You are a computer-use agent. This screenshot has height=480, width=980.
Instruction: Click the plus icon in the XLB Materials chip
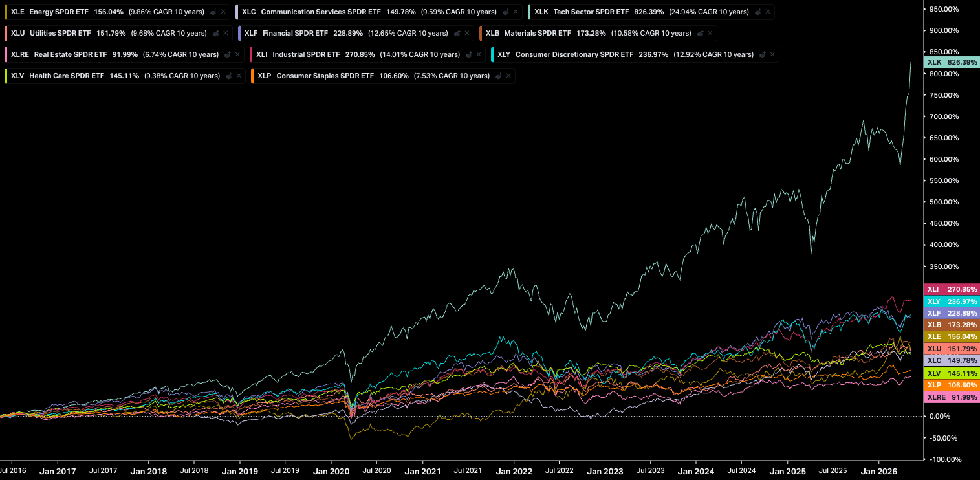pyautogui.click(x=701, y=34)
